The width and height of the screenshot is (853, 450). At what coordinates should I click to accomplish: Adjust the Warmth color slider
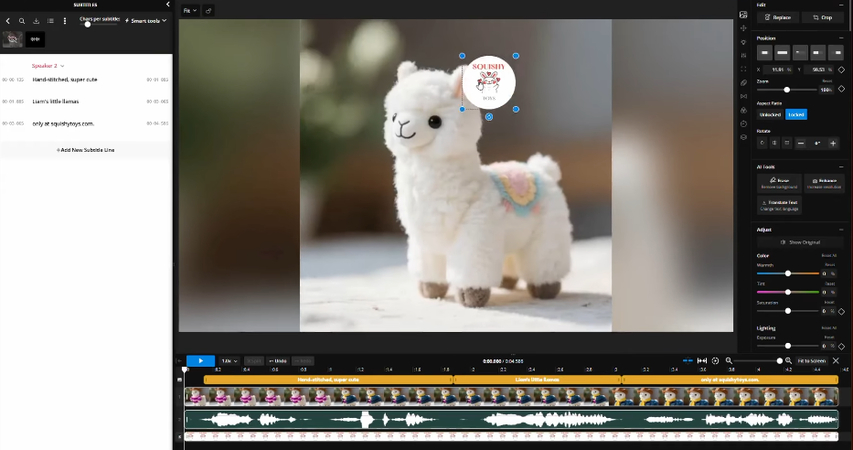(787, 273)
